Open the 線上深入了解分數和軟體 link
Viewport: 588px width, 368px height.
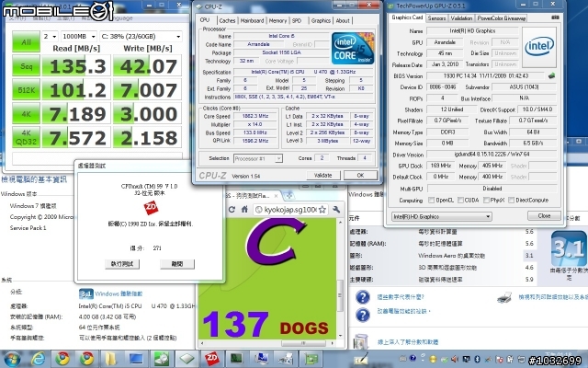[408, 342]
